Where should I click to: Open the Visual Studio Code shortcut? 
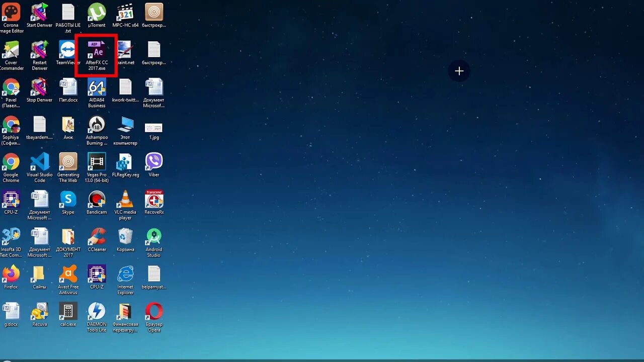[39, 168]
